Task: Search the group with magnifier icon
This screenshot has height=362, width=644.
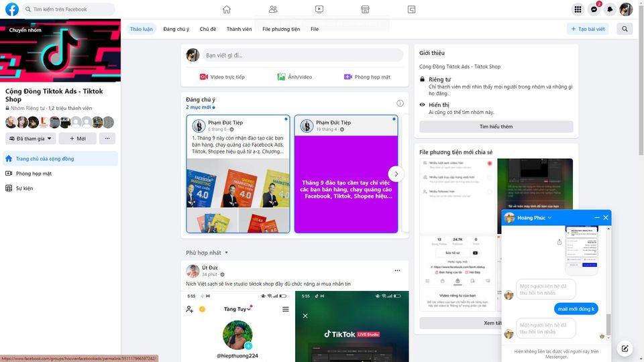Action: point(625,29)
